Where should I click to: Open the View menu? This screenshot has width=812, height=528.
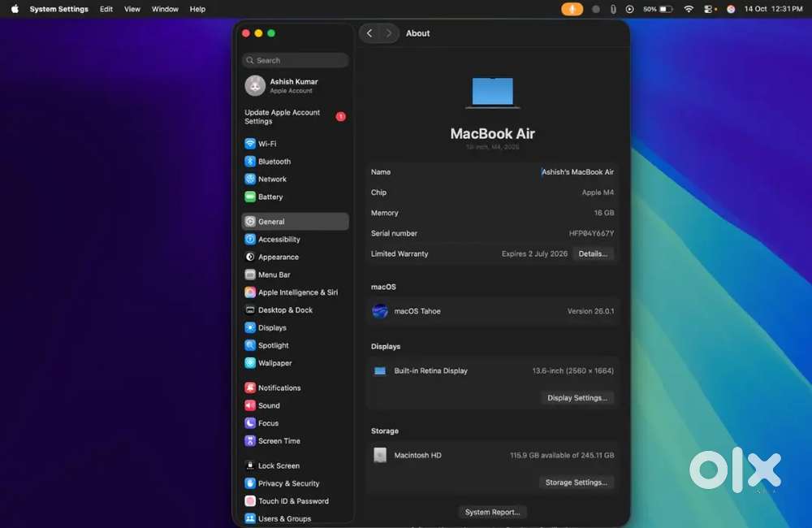(x=132, y=9)
